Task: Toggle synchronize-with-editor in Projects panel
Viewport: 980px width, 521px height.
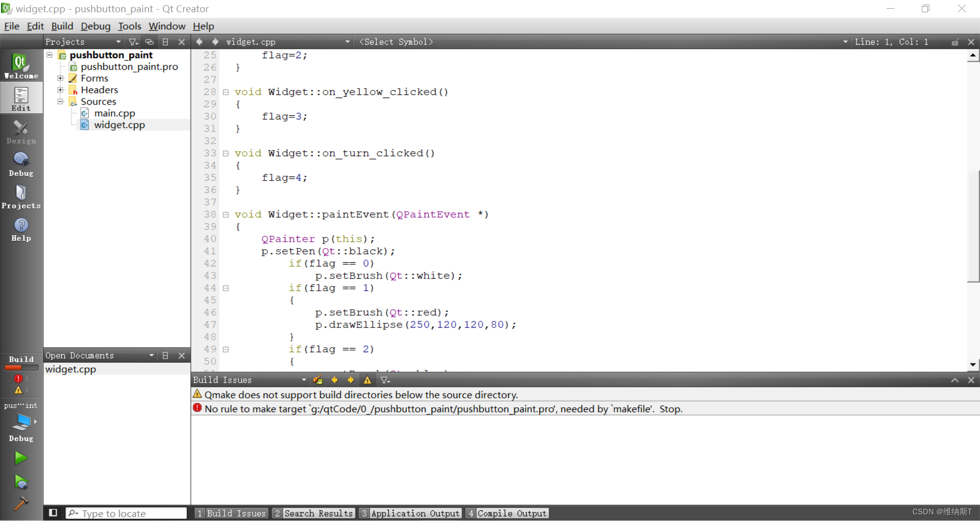Action: coord(149,42)
